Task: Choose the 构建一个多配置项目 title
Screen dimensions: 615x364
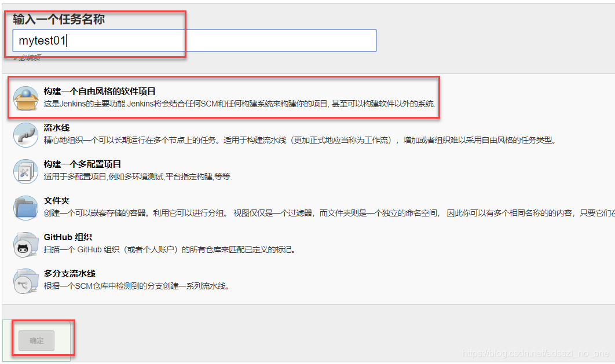Action: [x=82, y=164]
